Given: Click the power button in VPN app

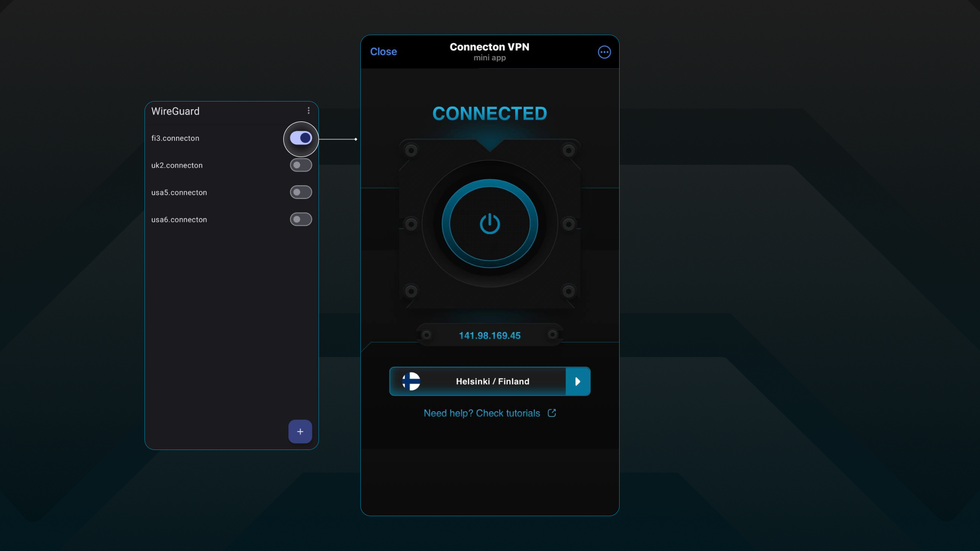Looking at the screenshot, I should (489, 223).
